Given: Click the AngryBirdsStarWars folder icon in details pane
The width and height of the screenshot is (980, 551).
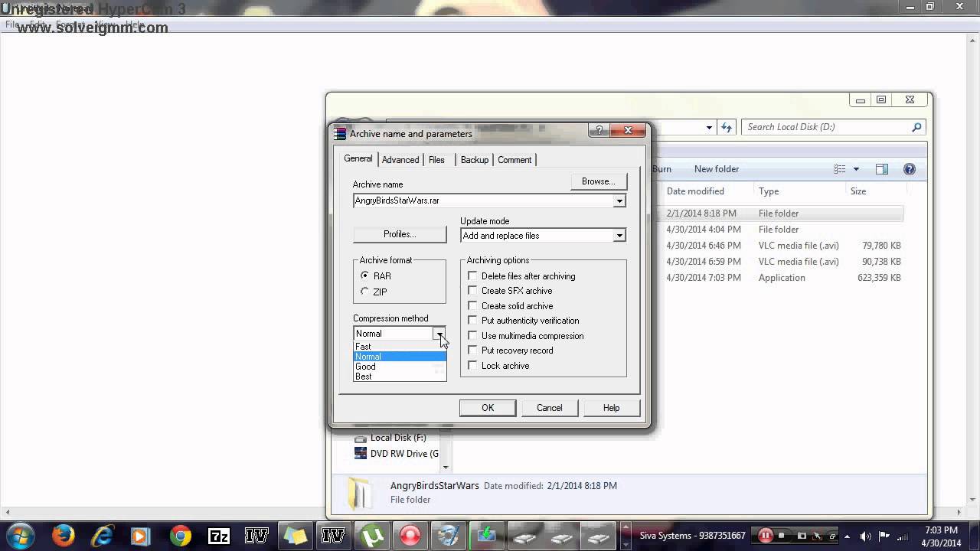Looking at the screenshot, I should (359, 493).
